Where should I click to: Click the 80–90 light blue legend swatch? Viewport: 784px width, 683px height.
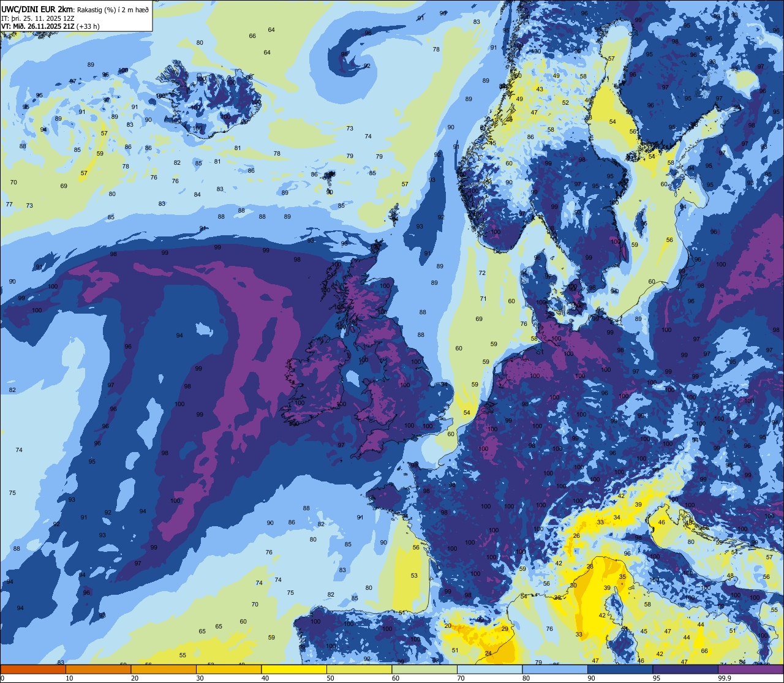pos(555,669)
